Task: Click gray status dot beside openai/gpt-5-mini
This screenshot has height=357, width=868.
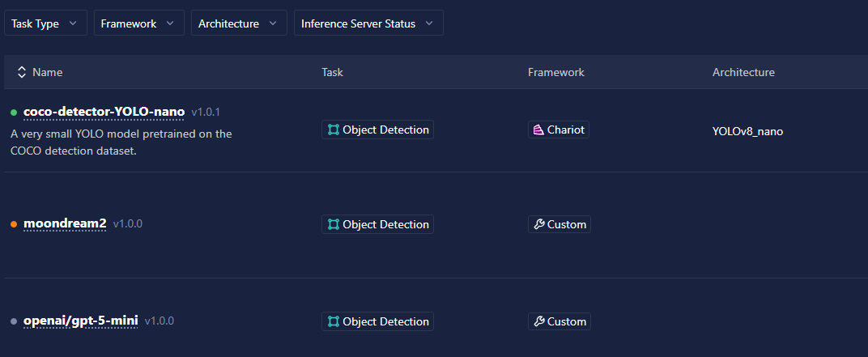Action: (x=14, y=321)
